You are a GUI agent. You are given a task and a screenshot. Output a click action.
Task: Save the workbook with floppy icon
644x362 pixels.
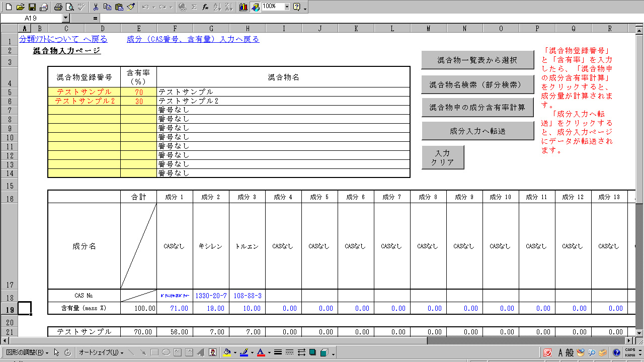(32, 7)
